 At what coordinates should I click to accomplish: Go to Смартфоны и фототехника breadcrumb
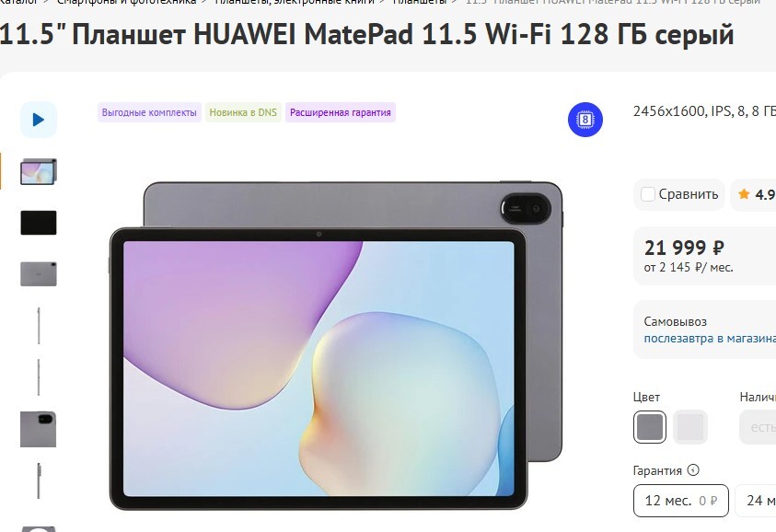click(x=126, y=2)
